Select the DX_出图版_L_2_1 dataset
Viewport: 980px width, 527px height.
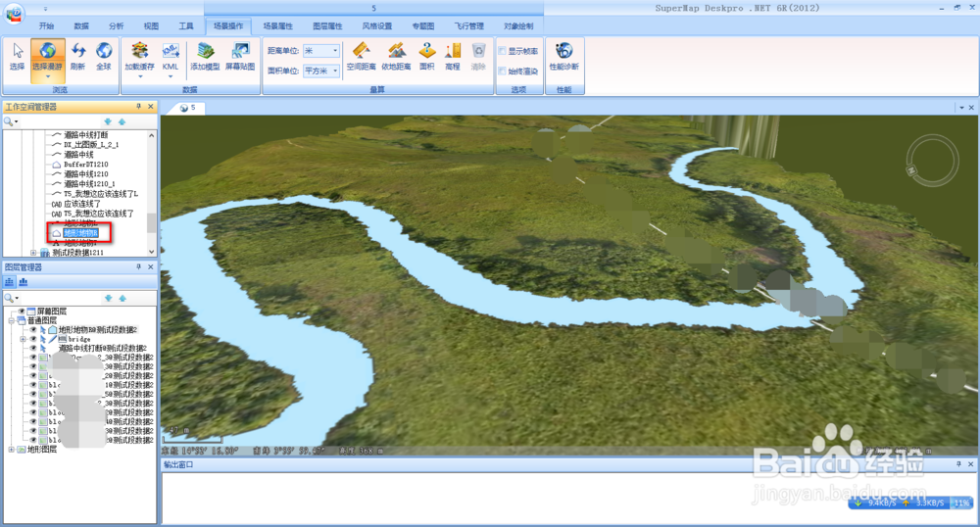91,144
